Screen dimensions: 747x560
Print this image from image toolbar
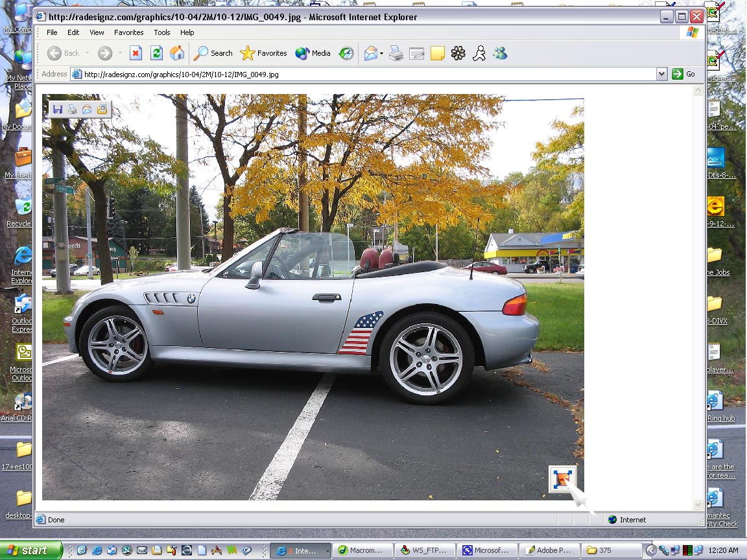(73, 110)
